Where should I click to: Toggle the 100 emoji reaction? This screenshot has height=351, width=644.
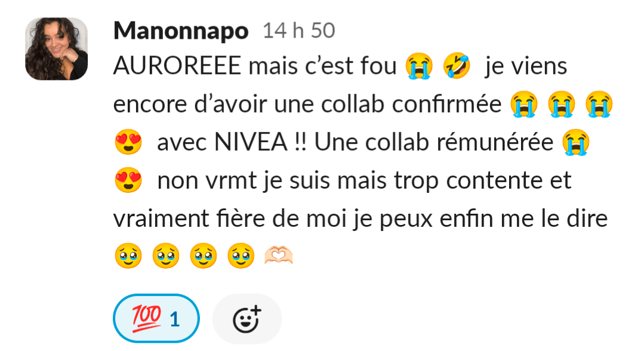[156, 319]
